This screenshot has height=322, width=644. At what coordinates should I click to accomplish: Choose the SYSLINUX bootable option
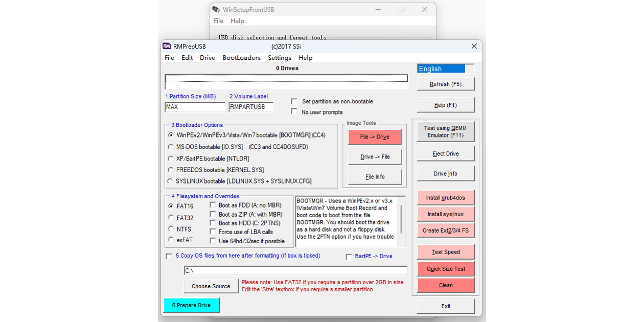click(x=170, y=180)
